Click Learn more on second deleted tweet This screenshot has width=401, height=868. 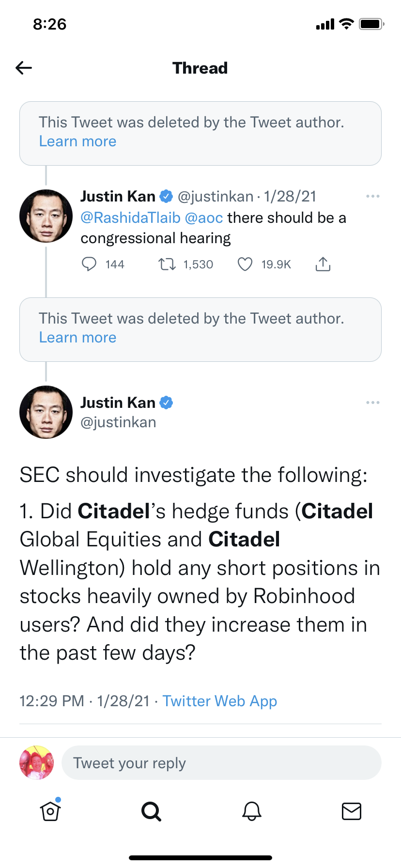coord(77,338)
